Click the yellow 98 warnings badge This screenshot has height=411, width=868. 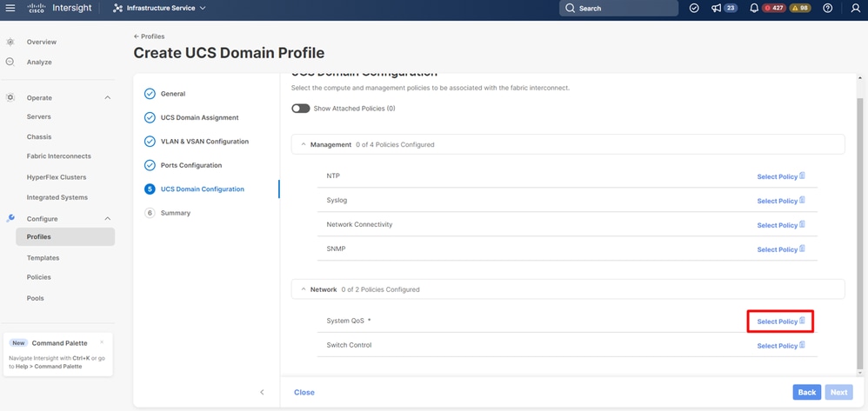[x=800, y=9]
